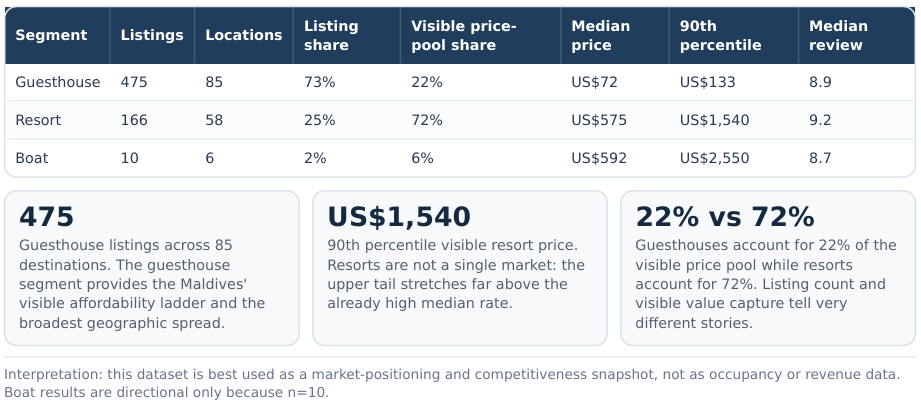921x409 pixels.
Task: Select the Resort visible price-pool share 72%
Action: point(427,120)
